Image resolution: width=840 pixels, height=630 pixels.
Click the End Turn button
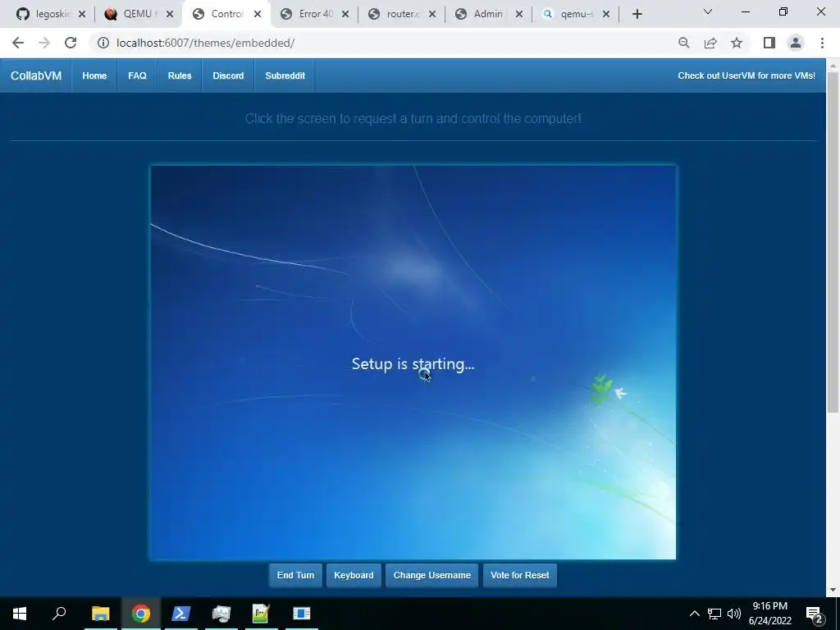pyautogui.click(x=295, y=575)
